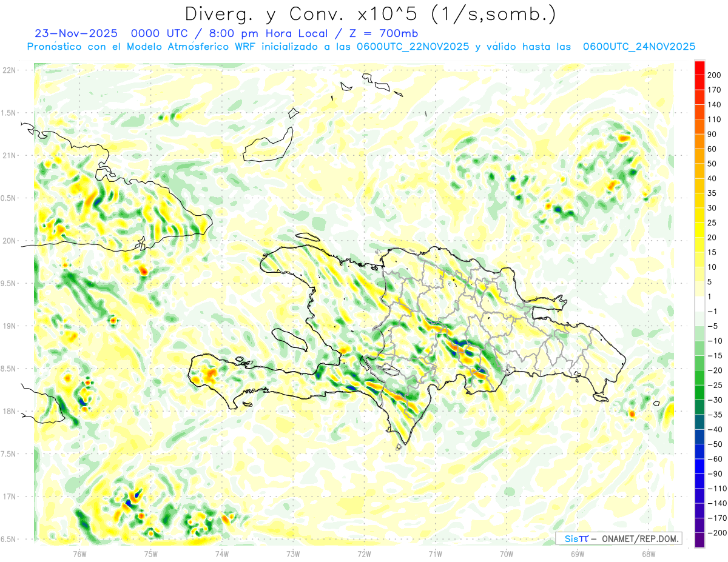Screen dimensions: 728x562
Task: Pick the white colorbar swatch between 1 and -1
Action: click(x=699, y=304)
